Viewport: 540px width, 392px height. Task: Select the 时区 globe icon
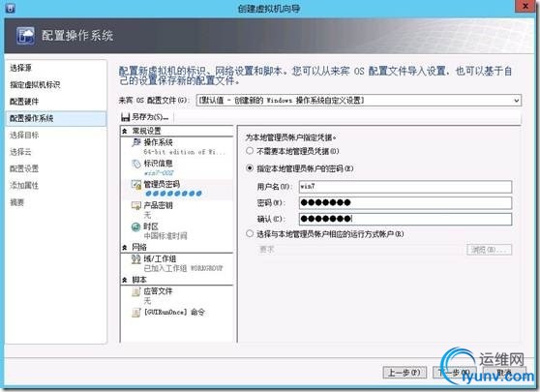pyautogui.click(x=136, y=227)
